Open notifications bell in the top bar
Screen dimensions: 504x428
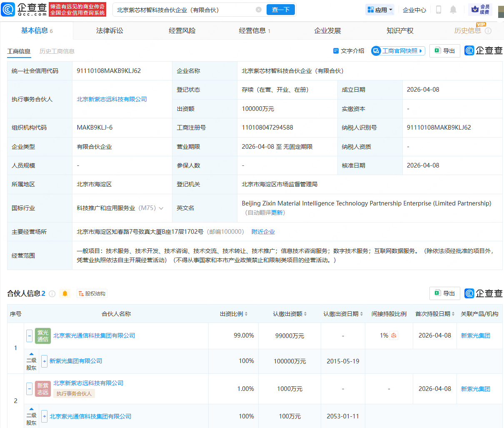[x=453, y=10]
